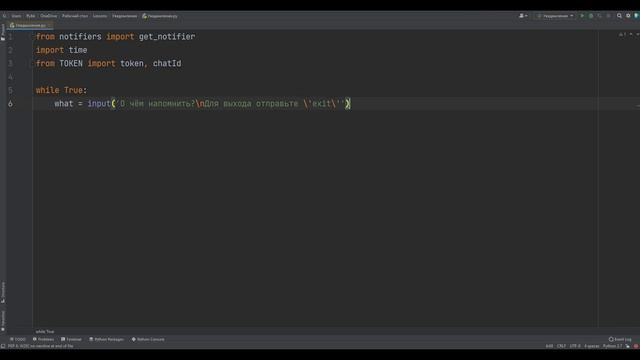This screenshot has height=360, width=640.
Task: Click the 'get_notifier' import name
Action: pos(167,37)
